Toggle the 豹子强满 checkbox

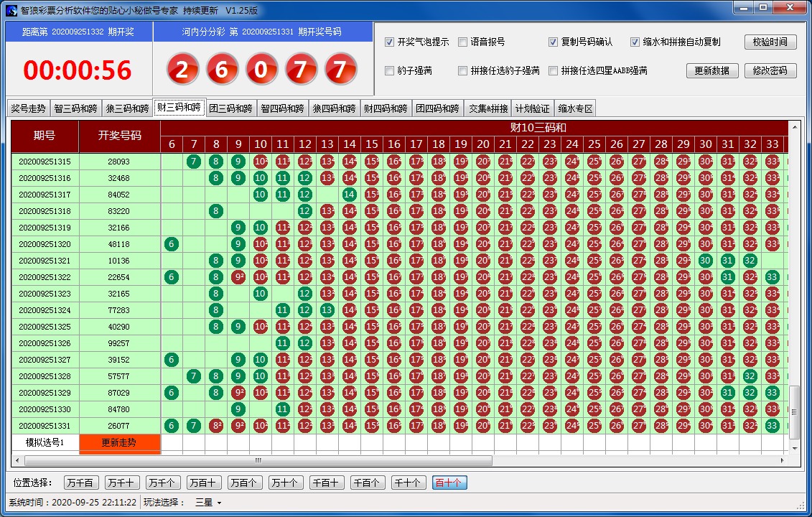coord(390,71)
